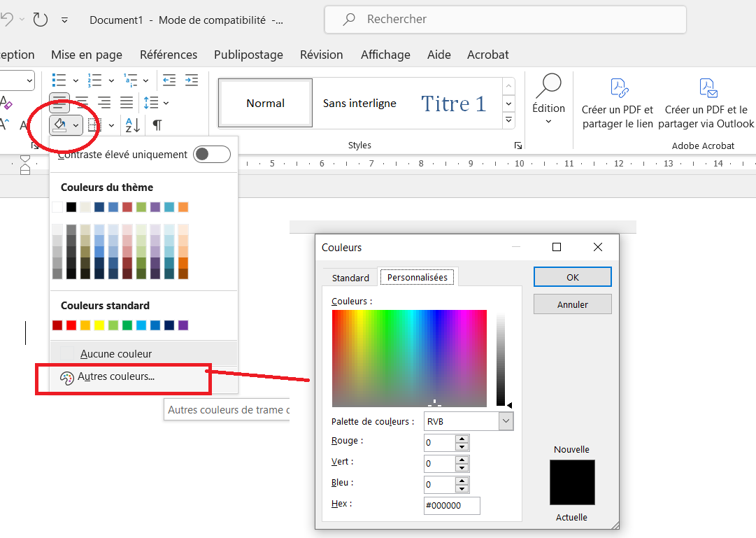Increase paragraph indent
This screenshot has width=756, height=538.
[x=192, y=80]
